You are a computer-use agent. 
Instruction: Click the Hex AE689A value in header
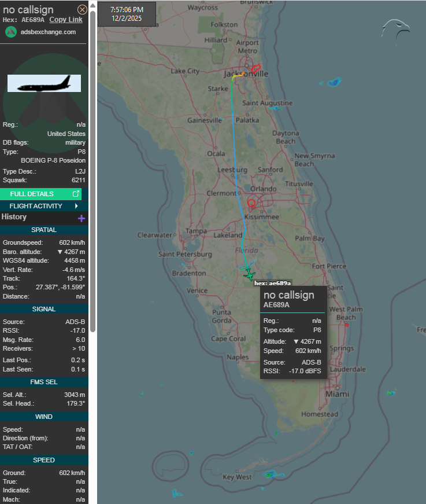33,20
